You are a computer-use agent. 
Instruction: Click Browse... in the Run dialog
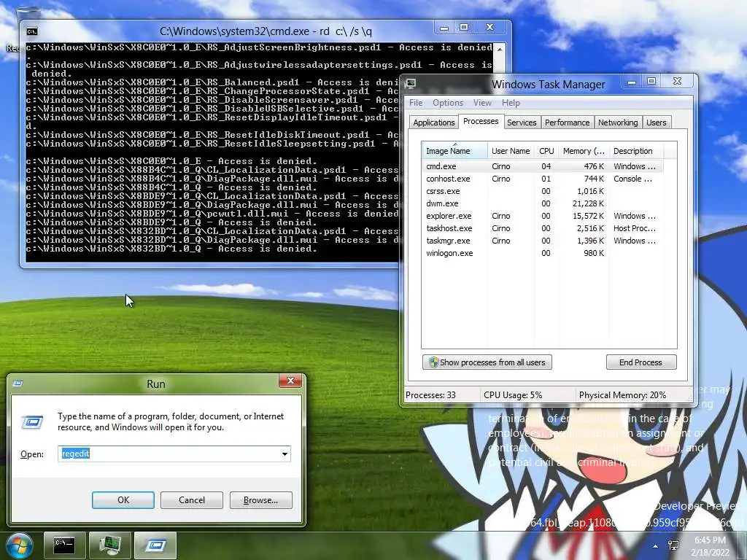click(260, 500)
